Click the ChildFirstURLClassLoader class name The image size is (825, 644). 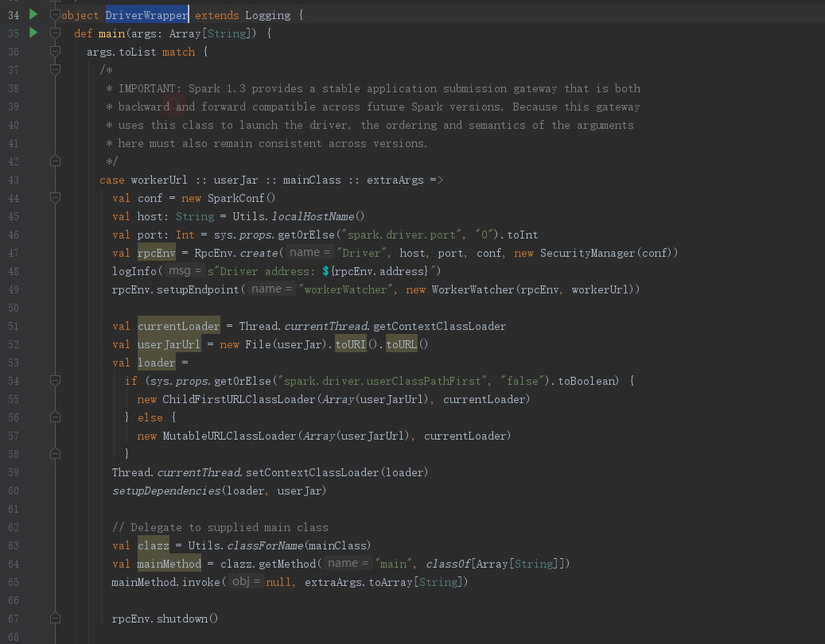[239, 400]
